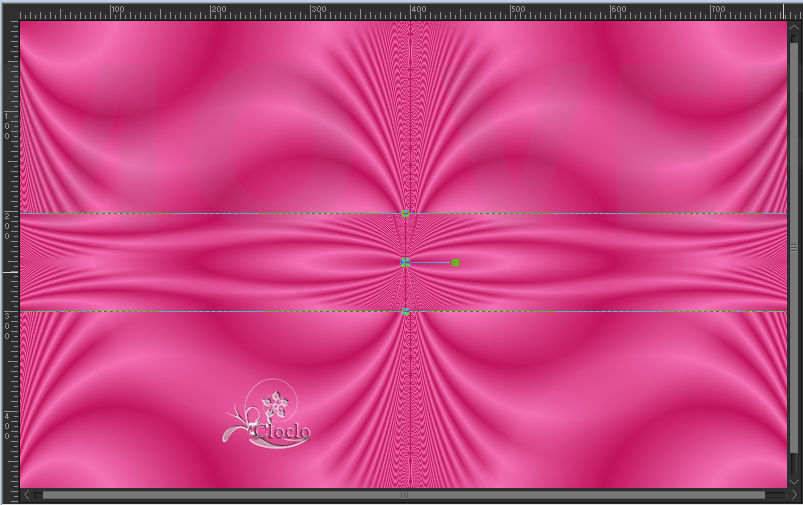Image resolution: width=803 pixels, height=505 pixels.
Task: Click the bottom center selection handle
Action: (x=405, y=312)
